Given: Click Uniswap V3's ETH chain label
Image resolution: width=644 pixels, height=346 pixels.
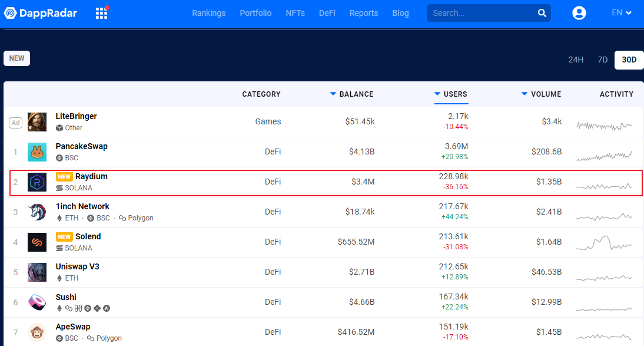Looking at the screenshot, I should (x=67, y=278).
